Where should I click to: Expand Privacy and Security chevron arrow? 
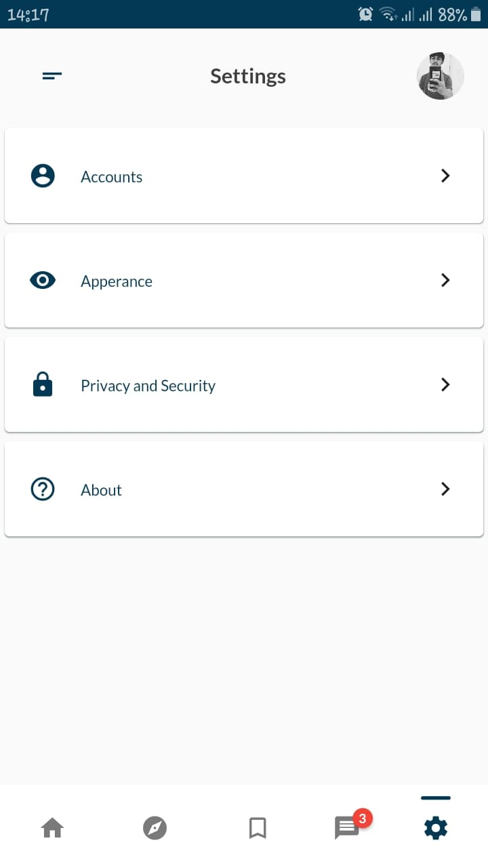click(445, 384)
